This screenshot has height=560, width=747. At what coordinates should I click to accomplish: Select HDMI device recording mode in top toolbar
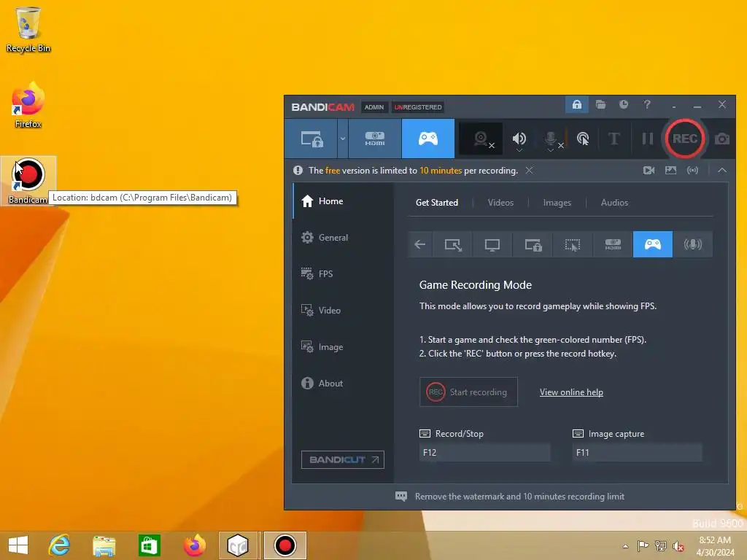375,139
